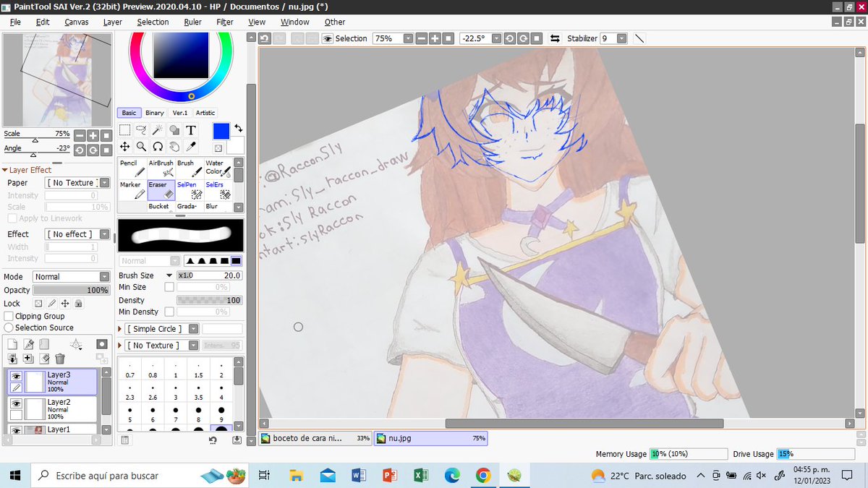Choose the AirBrush tool
Image resolution: width=868 pixels, height=488 pixels.
tap(161, 168)
